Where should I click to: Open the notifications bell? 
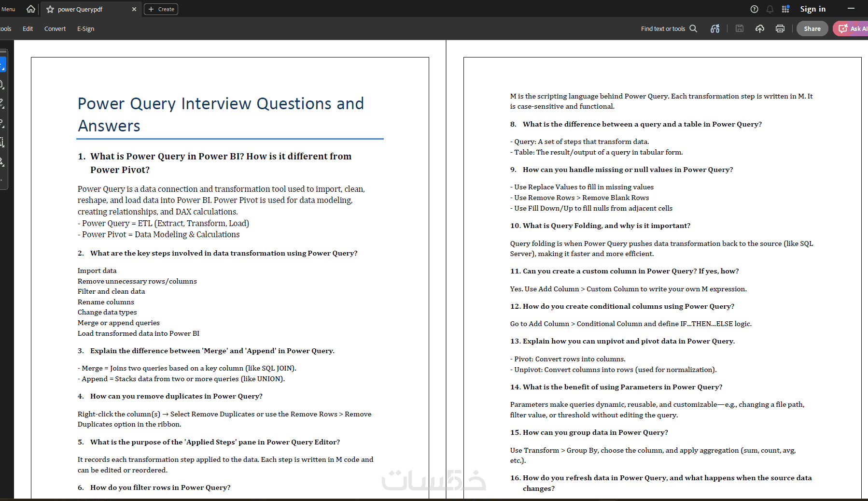click(770, 9)
